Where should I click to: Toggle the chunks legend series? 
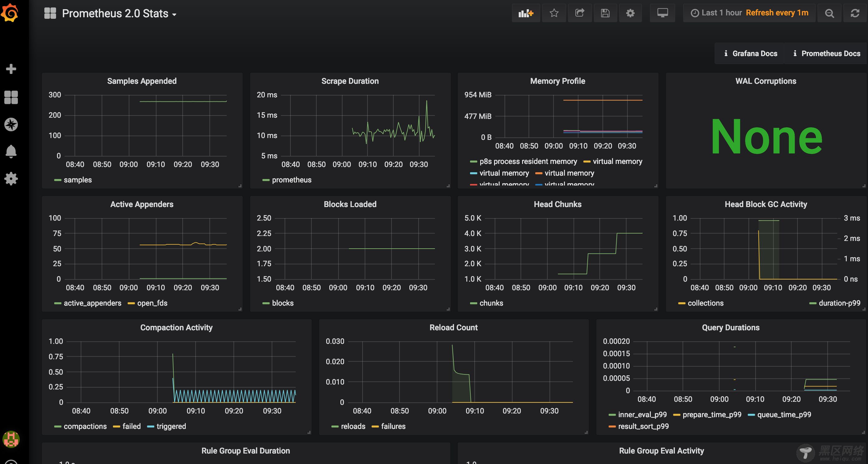[x=491, y=303]
